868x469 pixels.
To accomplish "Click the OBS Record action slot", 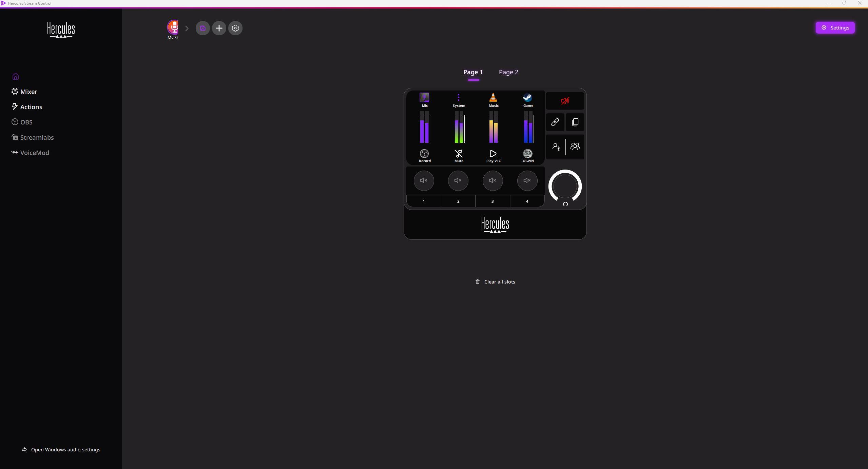I will point(424,156).
